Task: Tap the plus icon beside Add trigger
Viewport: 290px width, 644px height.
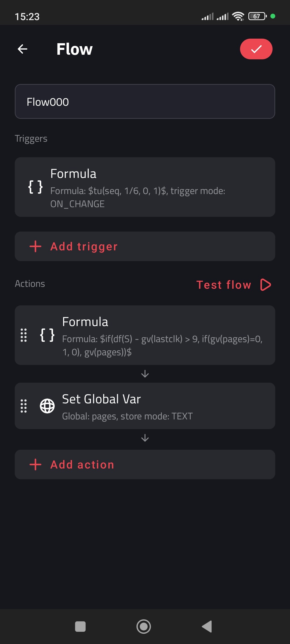Action: coord(35,246)
